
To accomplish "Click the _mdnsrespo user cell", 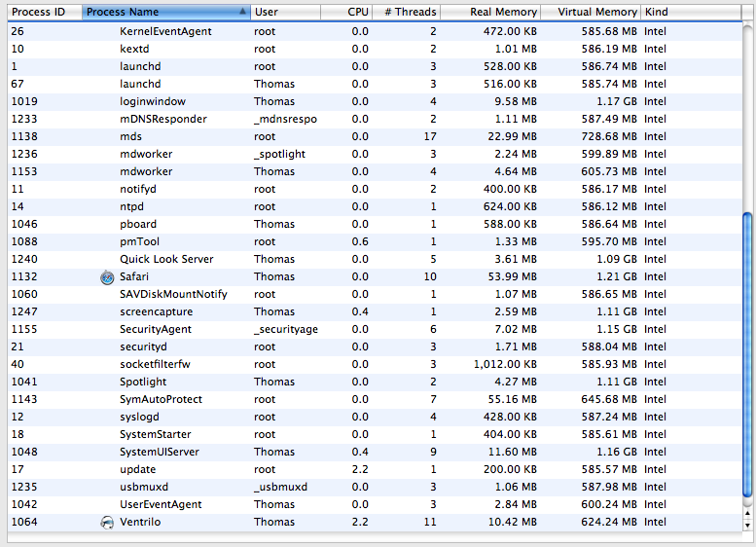I will (285, 119).
